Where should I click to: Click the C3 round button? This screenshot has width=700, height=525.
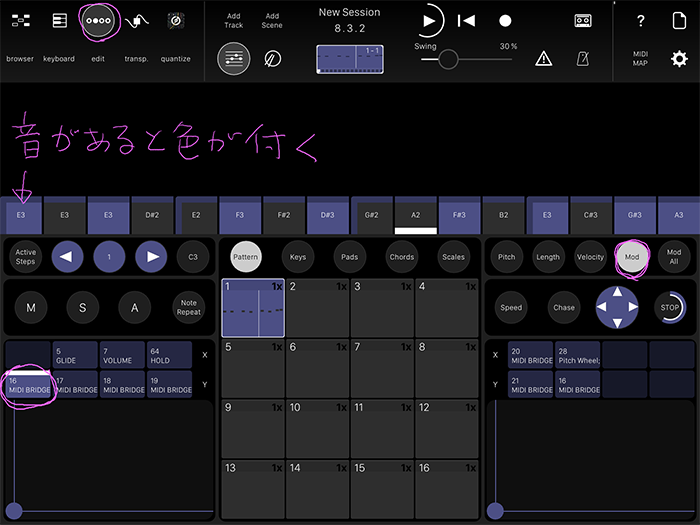[193, 257]
